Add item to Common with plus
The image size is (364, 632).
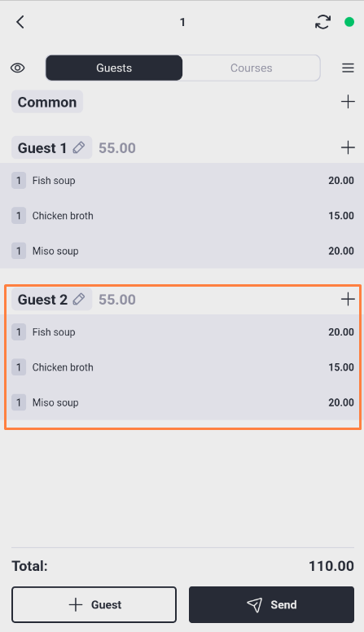coord(348,102)
